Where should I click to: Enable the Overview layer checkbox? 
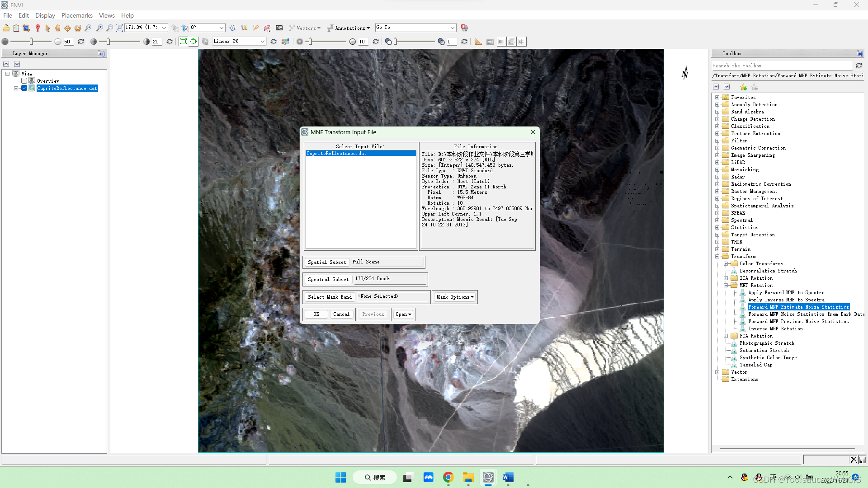(24, 81)
